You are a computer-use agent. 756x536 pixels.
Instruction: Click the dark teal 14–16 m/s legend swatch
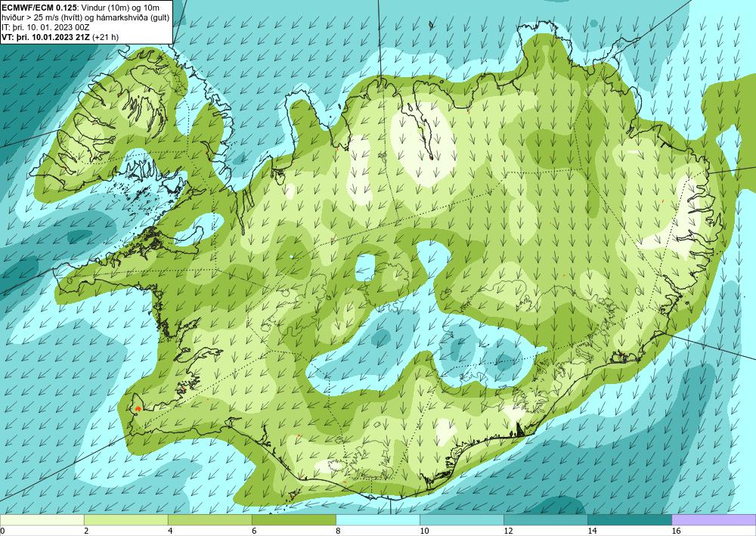pyautogui.click(x=630, y=520)
